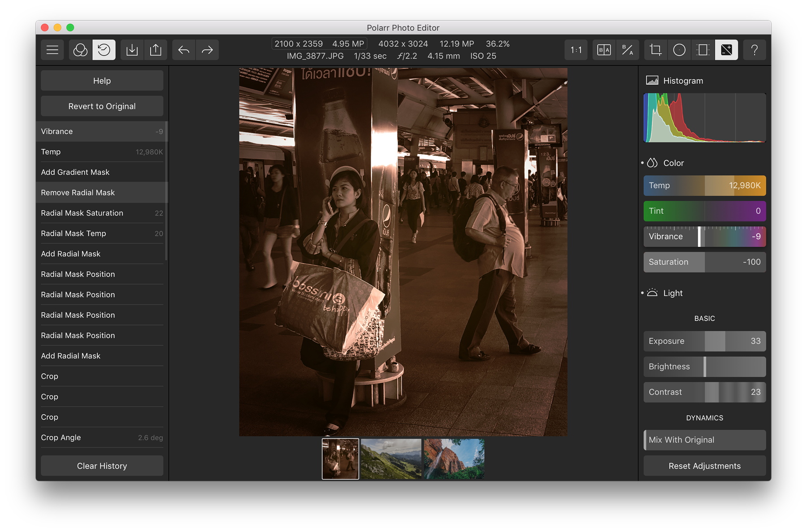The image size is (807, 532).
Task: Adjust the Vibrance slider
Action: pyautogui.click(x=705, y=237)
